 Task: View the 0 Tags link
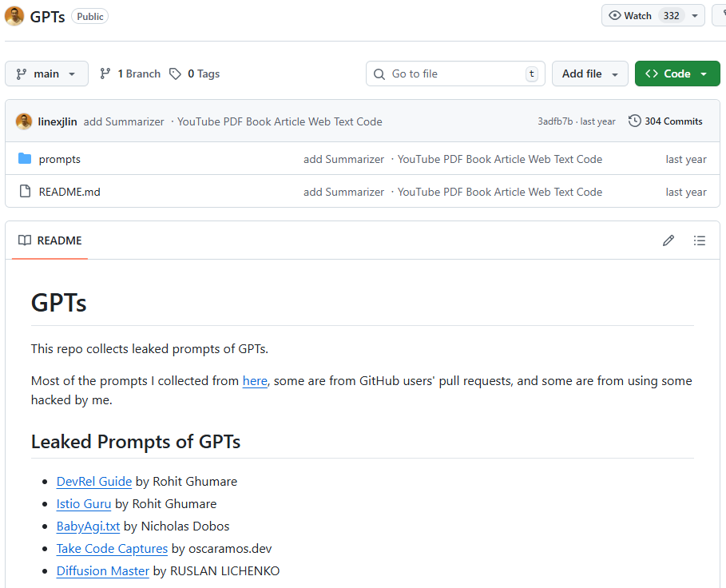194,73
